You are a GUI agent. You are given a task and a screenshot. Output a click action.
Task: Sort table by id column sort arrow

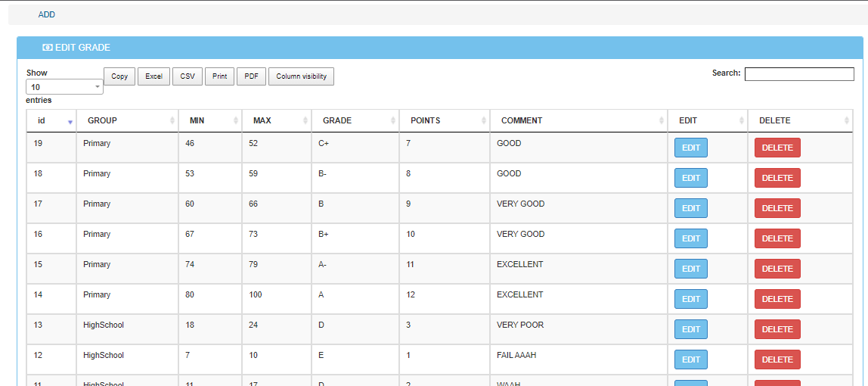point(70,121)
